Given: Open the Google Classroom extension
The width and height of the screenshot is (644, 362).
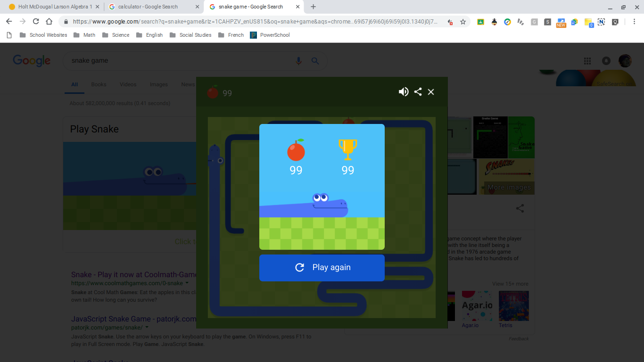Looking at the screenshot, I should click(x=480, y=22).
